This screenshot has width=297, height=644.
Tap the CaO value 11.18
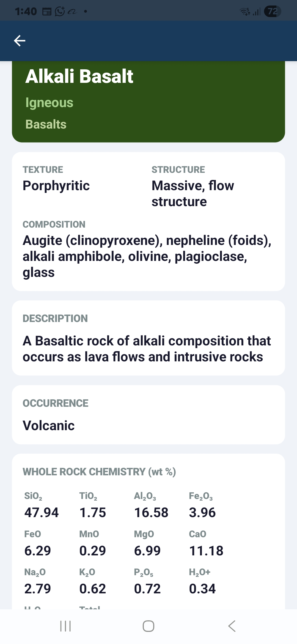click(x=206, y=551)
